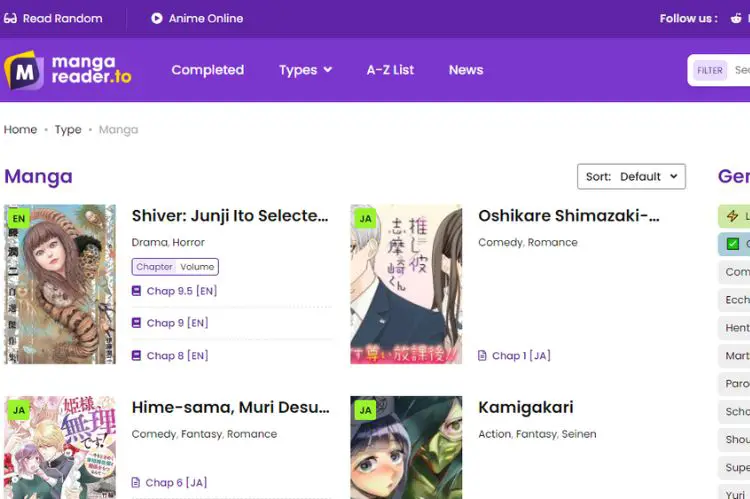Viewport: 750px width, 499px height.
Task: Click the JA badge on Hime-sama cover
Action: tap(19, 410)
